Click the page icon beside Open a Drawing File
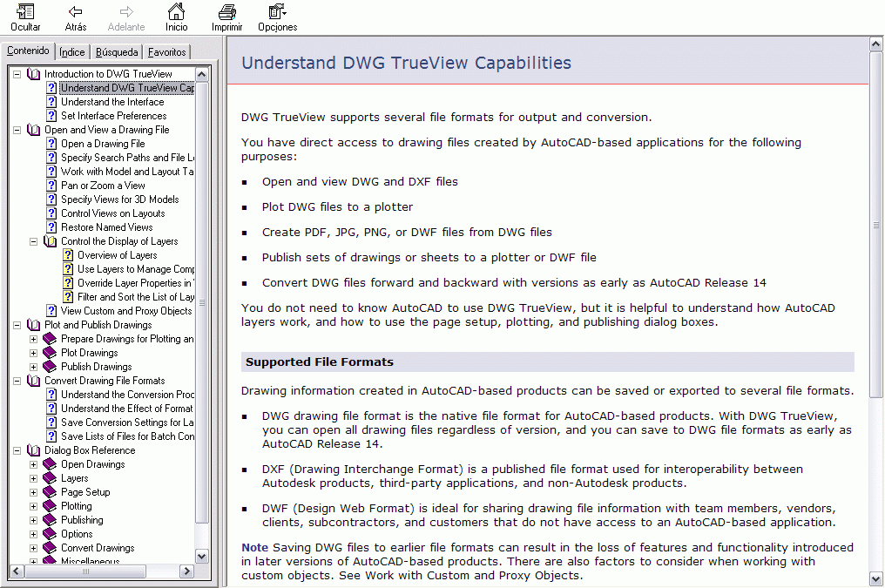The height and width of the screenshot is (588, 885). coord(51,144)
